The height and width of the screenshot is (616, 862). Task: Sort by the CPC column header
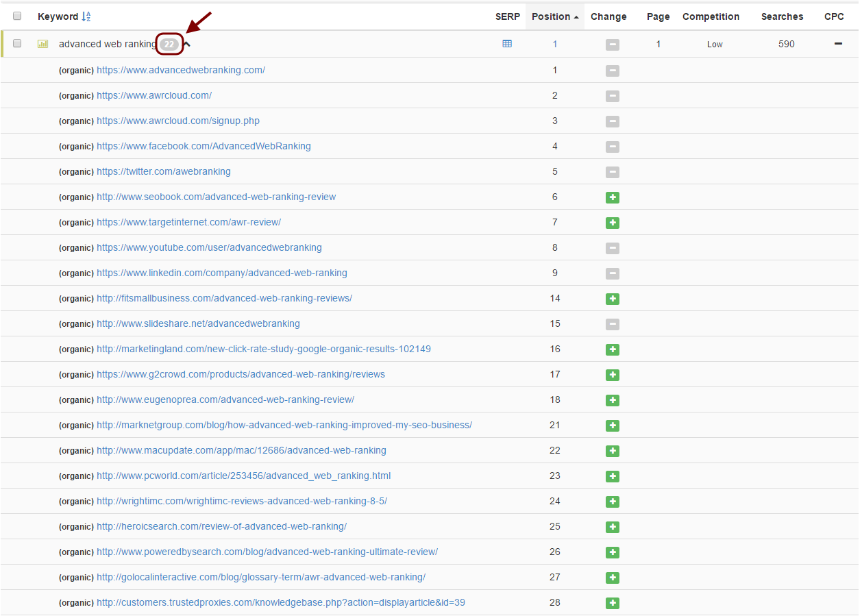point(834,16)
